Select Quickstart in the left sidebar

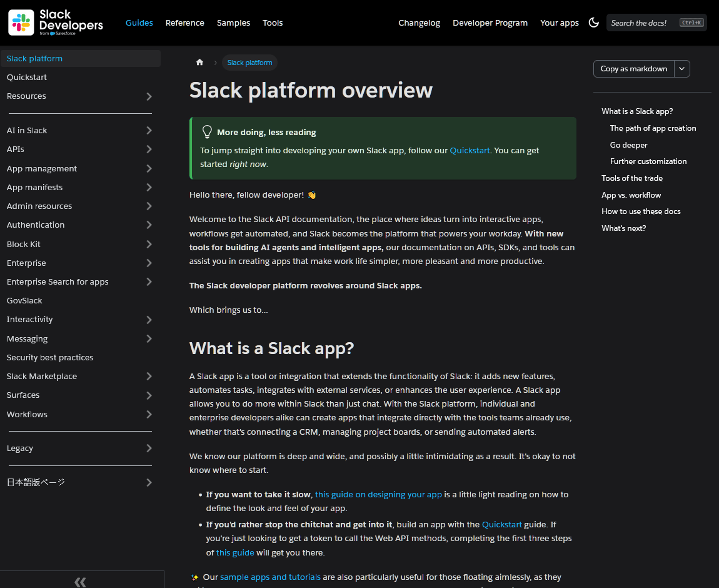click(x=27, y=77)
